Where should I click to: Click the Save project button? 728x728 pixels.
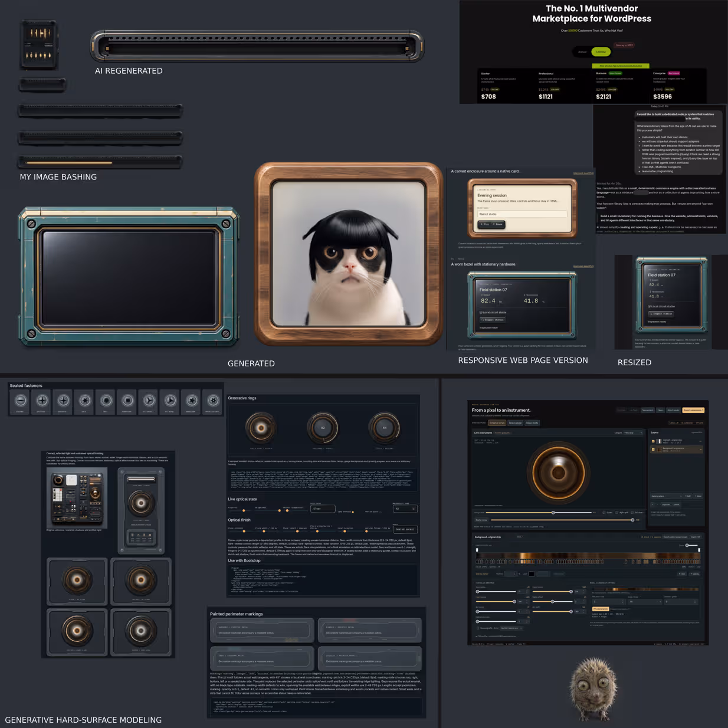click(x=648, y=410)
